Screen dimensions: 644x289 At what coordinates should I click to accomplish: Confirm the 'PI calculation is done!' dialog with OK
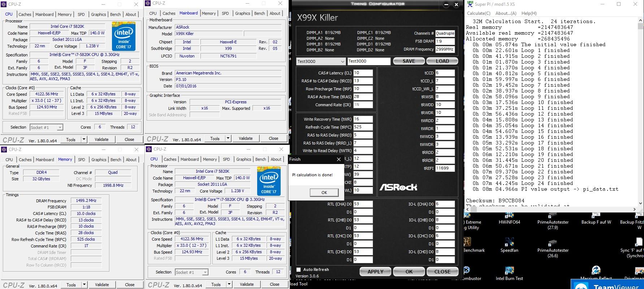324,193
